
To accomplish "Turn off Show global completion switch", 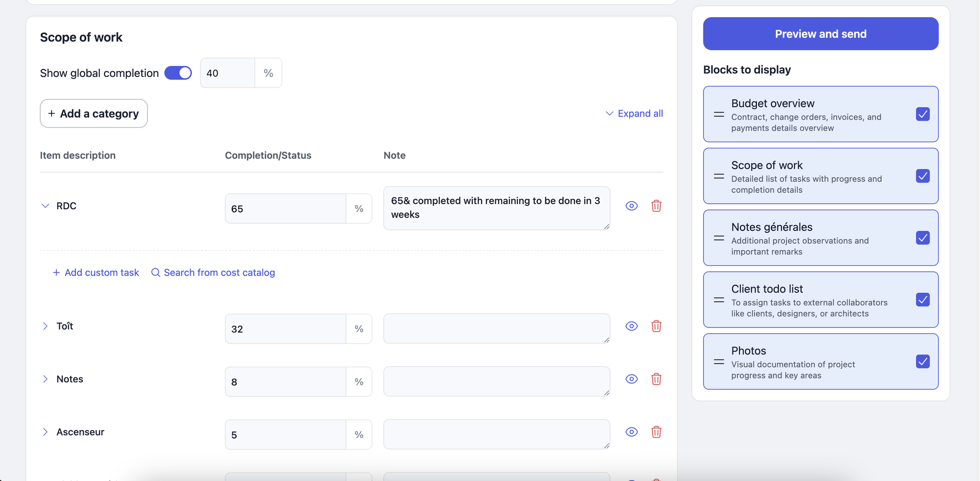I will point(178,73).
